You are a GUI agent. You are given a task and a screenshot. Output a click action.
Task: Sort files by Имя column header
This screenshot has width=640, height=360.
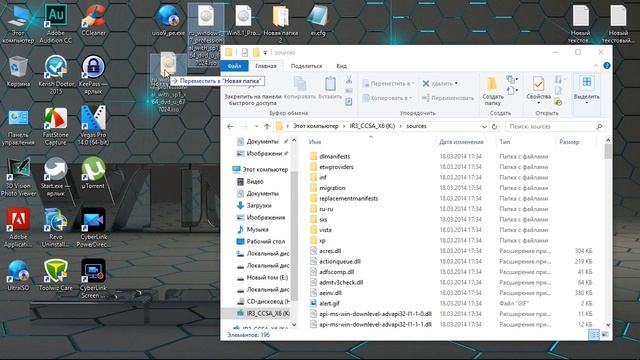[315, 142]
